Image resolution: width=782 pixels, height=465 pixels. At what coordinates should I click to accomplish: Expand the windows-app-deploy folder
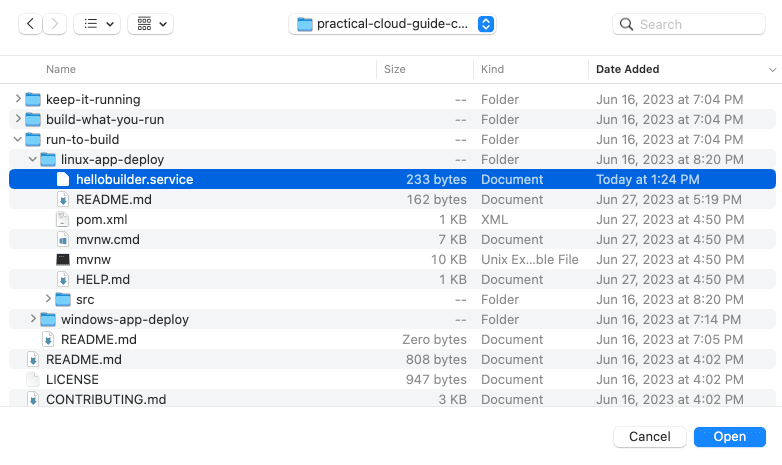33,319
